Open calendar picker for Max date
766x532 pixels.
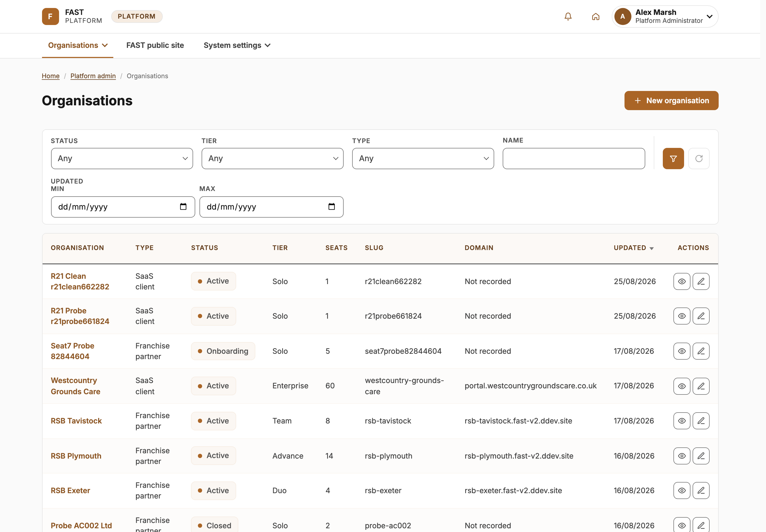(331, 207)
